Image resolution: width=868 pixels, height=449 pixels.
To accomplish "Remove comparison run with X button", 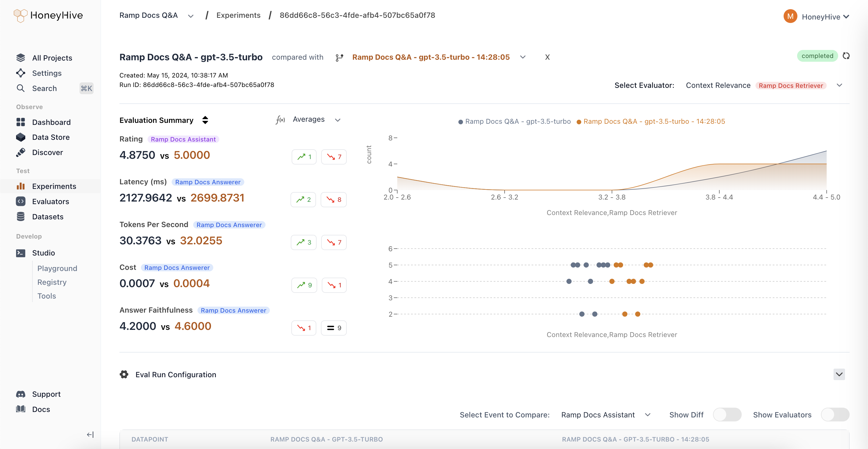I will 547,57.
